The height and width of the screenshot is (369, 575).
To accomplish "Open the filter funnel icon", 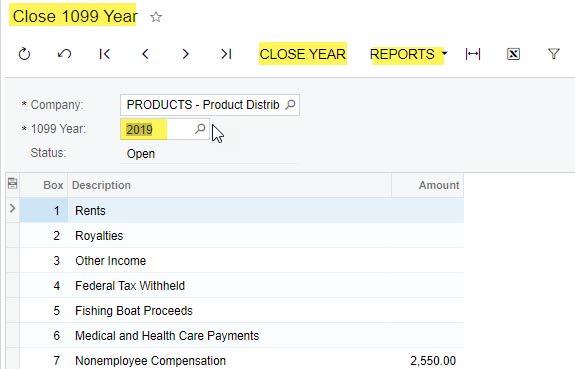I will click(x=554, y=54).
